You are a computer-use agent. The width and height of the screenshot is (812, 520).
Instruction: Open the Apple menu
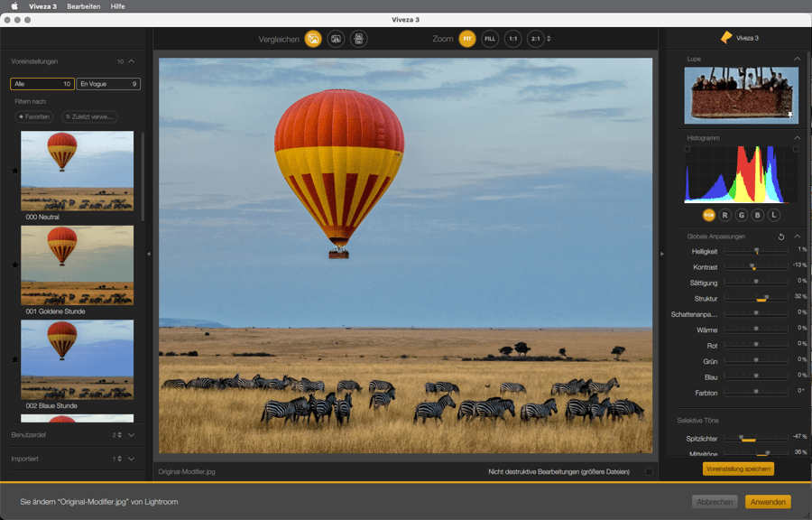(14, 6)
